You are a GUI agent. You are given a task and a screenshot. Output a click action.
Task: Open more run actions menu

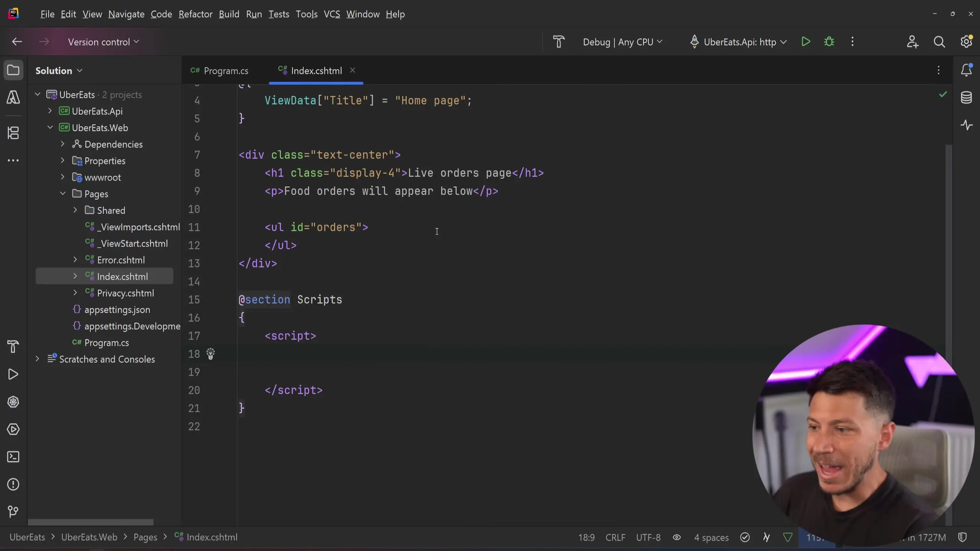(x=853, y=42)
